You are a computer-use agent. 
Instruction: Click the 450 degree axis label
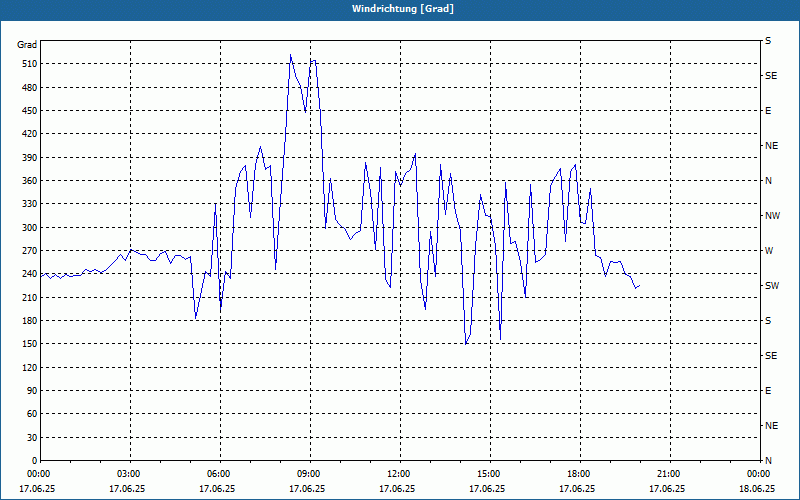pyautogui.click(x=29, y=111)
